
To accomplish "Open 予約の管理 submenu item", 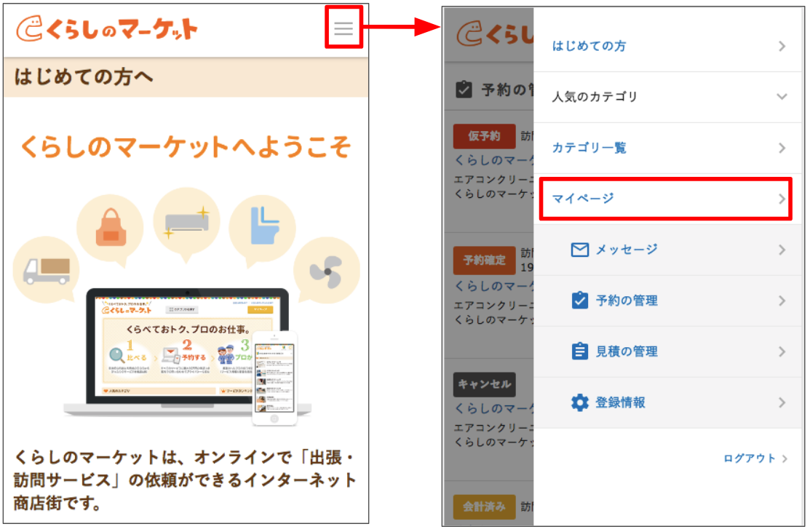I will point(669,301).
